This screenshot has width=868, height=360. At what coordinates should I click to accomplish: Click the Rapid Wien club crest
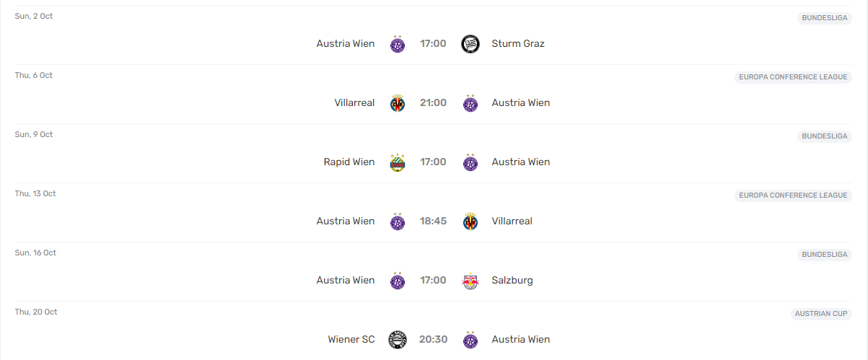coord(398,162)
